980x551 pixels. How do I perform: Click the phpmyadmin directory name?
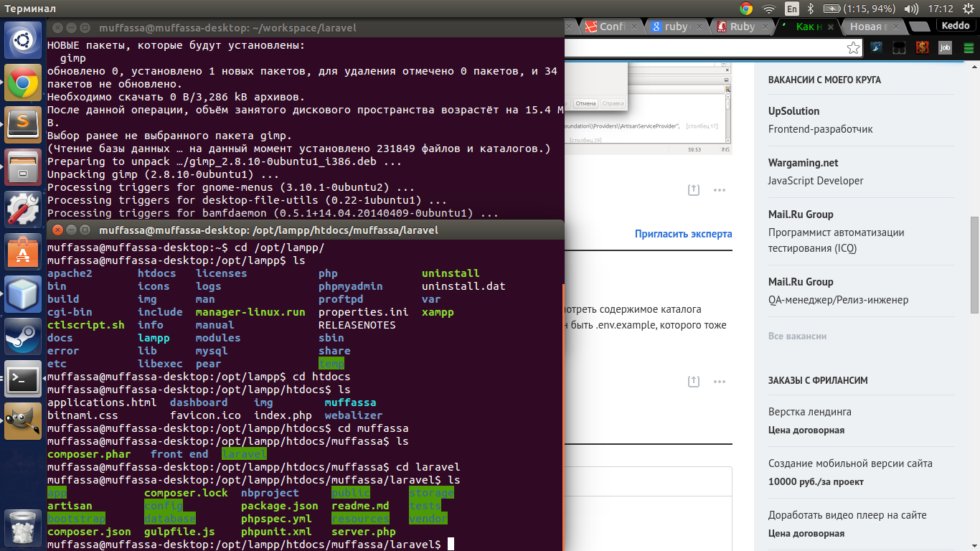(351, 286)
